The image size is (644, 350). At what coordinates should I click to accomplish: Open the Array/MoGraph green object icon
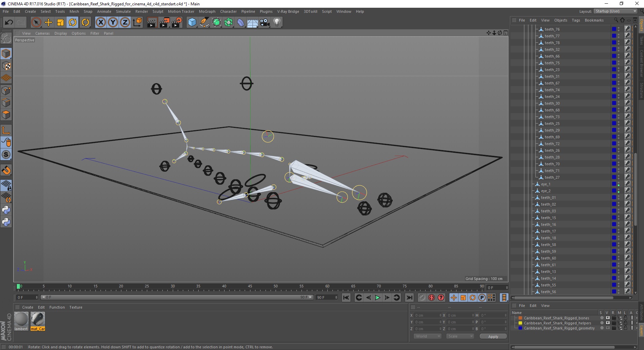pyautogui.click(x=229, y=23)
